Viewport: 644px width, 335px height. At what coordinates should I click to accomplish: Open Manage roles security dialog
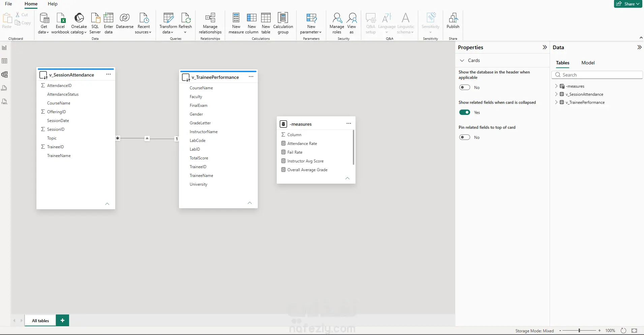(x=337, y=23)
